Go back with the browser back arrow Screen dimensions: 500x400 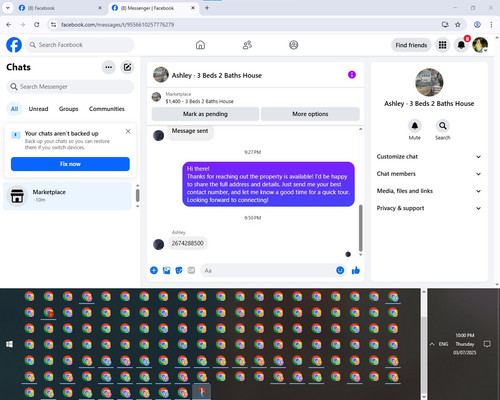[9, 25]
